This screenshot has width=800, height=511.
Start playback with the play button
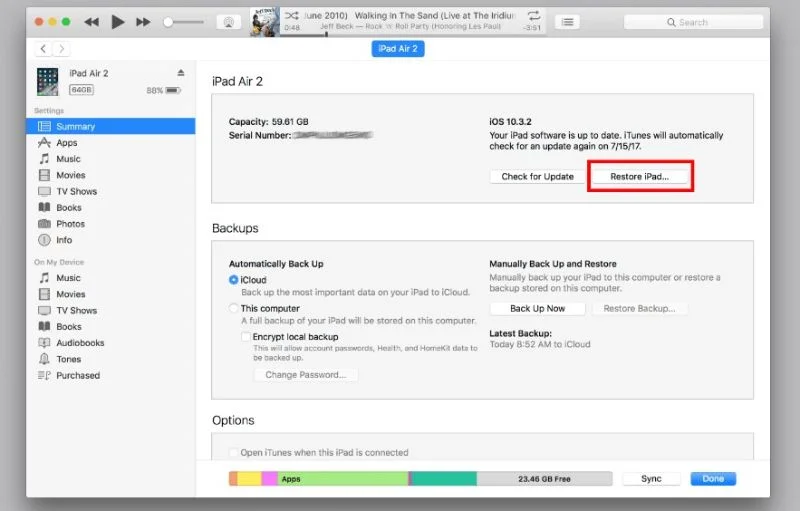point(118,22)
